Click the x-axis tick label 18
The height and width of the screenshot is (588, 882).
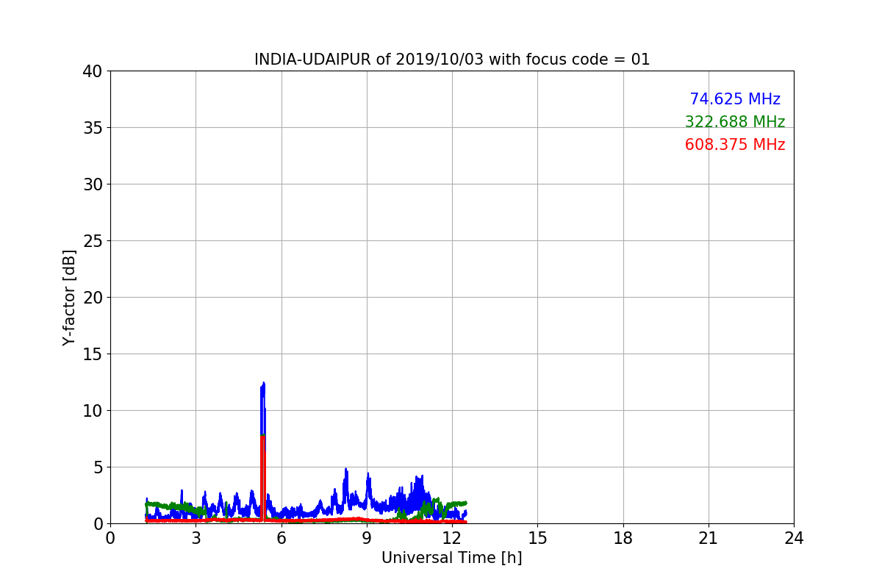point(623,538)
